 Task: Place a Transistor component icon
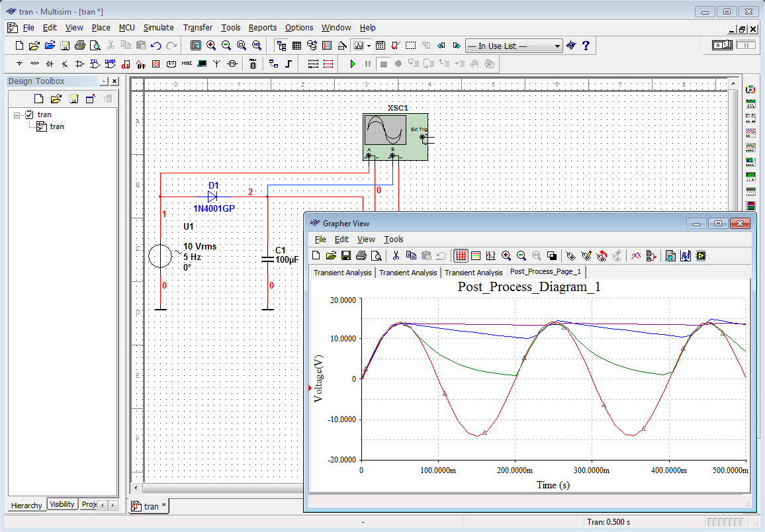pos(65,64)
